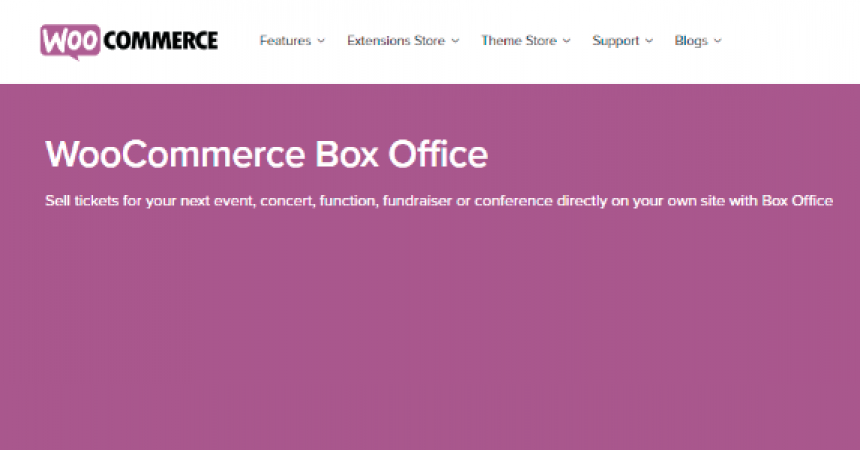Expand the Support dropdown chevron

point(649,41)
